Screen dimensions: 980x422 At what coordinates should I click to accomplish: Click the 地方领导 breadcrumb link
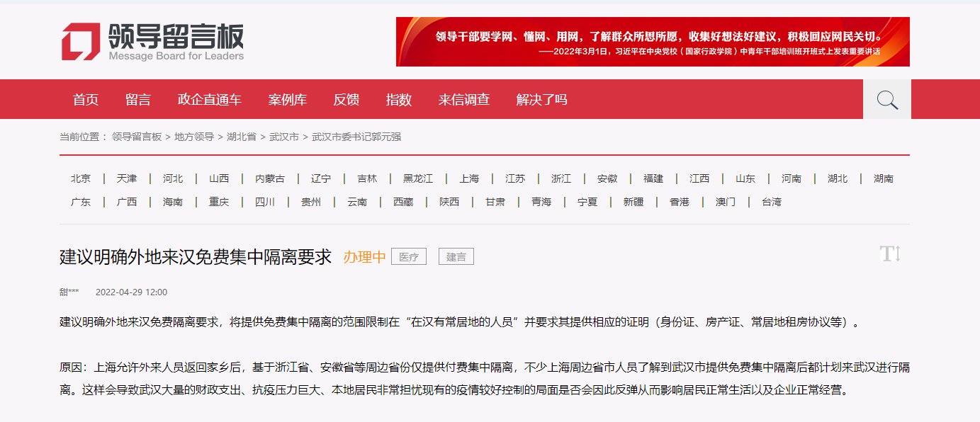[194, 137]
